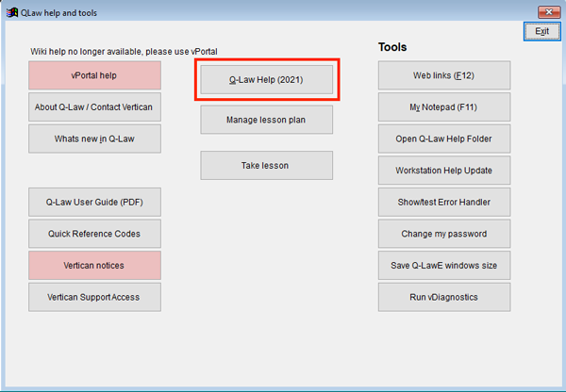Run Workstation Help Update
The height and width of the screenshot is (392, 566).
coord(444,171)
